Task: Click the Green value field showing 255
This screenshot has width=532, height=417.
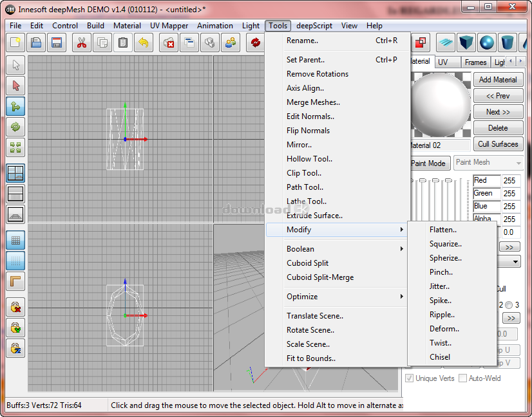Action: (511, 193)
